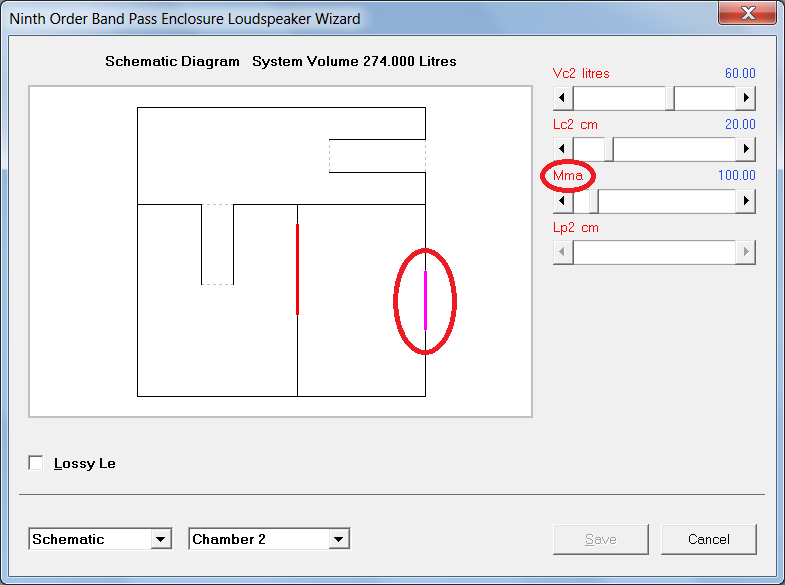Click the Vc2 value 60.00
This screenshot has height=585, width=785.
coord(740,74)
